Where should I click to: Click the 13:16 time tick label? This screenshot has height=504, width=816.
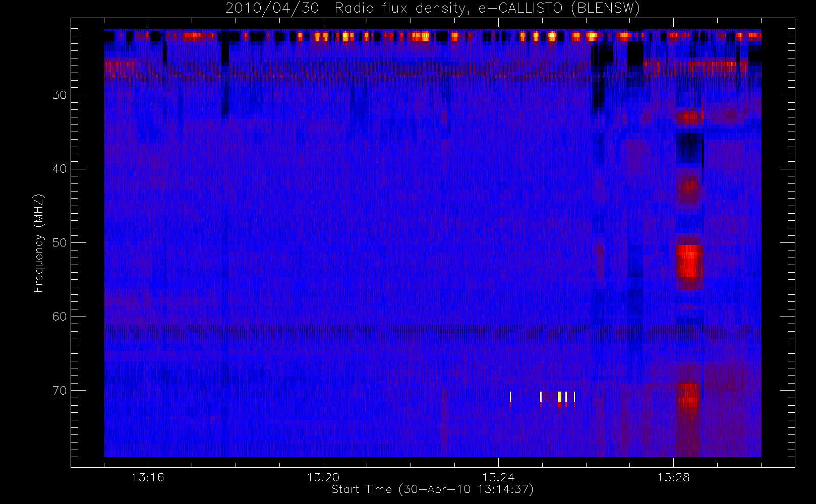(x=148, y=477)
